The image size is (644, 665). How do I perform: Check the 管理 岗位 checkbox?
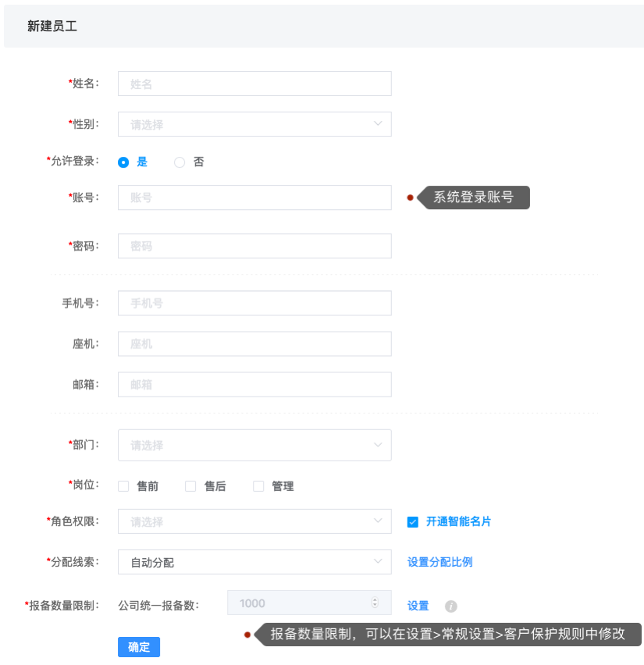(258, 486)
